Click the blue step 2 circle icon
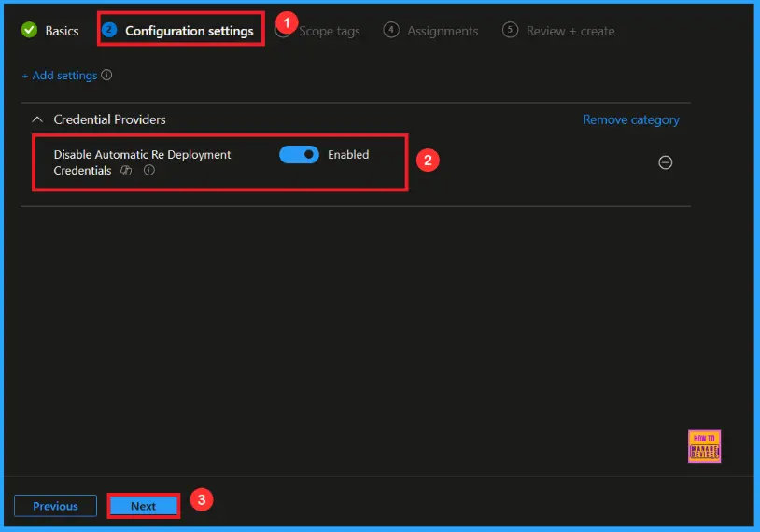This screenshot has width=760, height=532. [109, 31]
